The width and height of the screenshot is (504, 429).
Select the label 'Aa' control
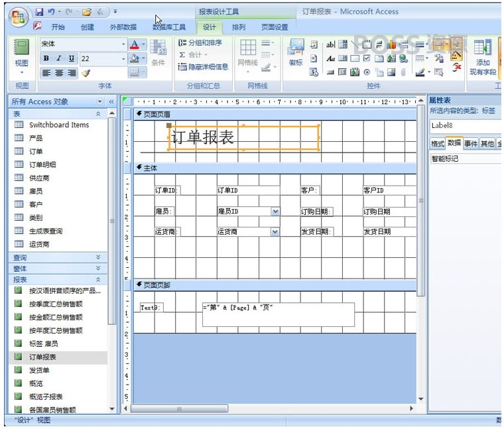click(x=331, y=58)
